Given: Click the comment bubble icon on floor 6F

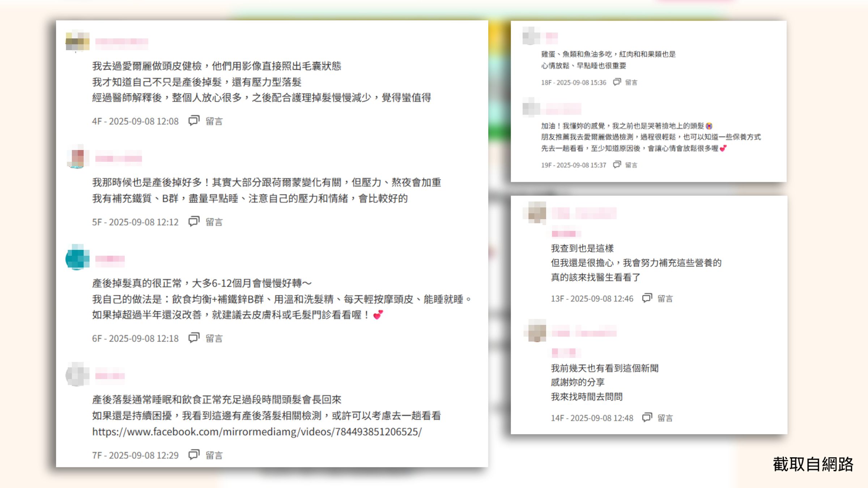Looking at the screenshot, I should 194,338.
